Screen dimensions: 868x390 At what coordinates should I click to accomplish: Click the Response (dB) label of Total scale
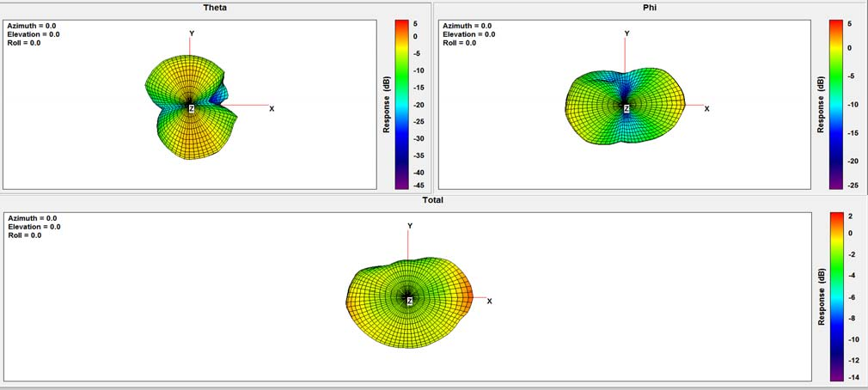[x=822, y=296]
